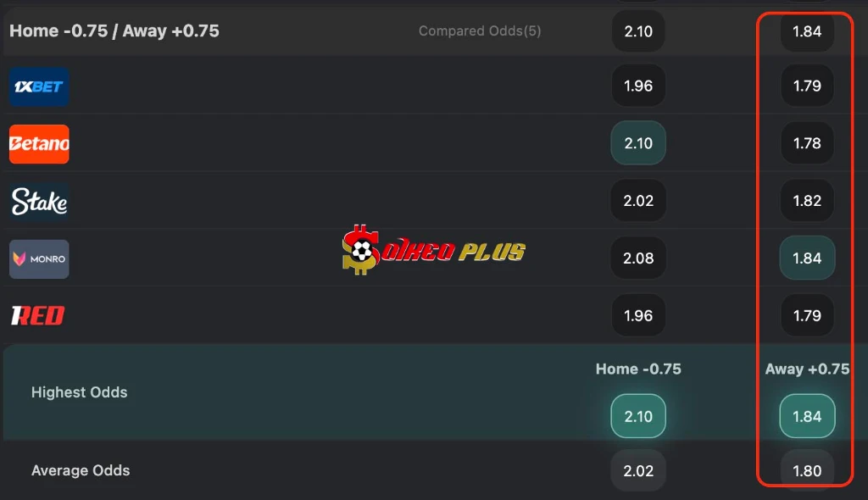Open the RED bookmaker logo
This screenshot has height=500, width=868.
click(38, 315)
